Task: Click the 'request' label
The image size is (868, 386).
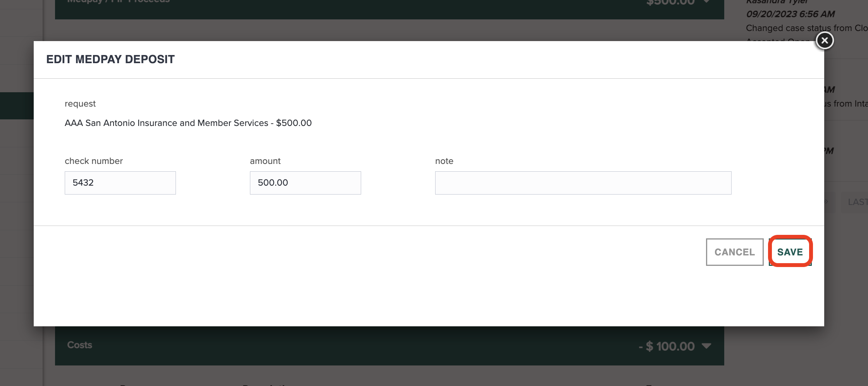Action: 80,104
